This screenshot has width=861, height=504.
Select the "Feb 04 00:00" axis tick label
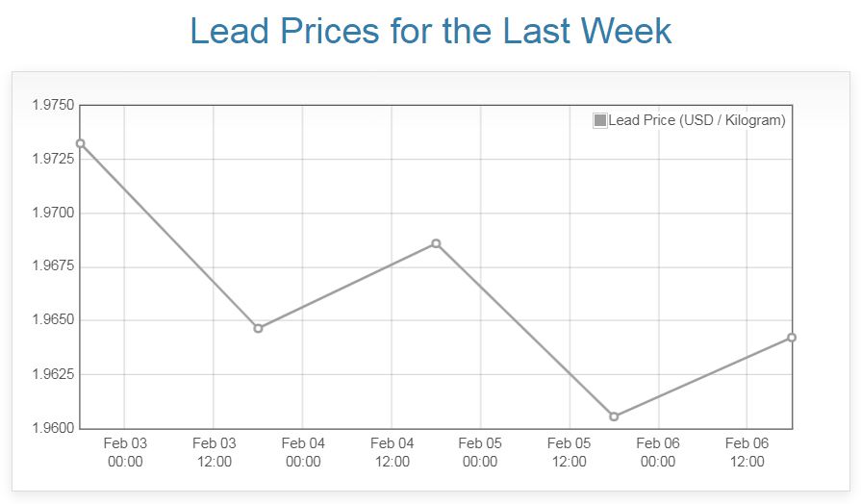[x=303, y=452]
